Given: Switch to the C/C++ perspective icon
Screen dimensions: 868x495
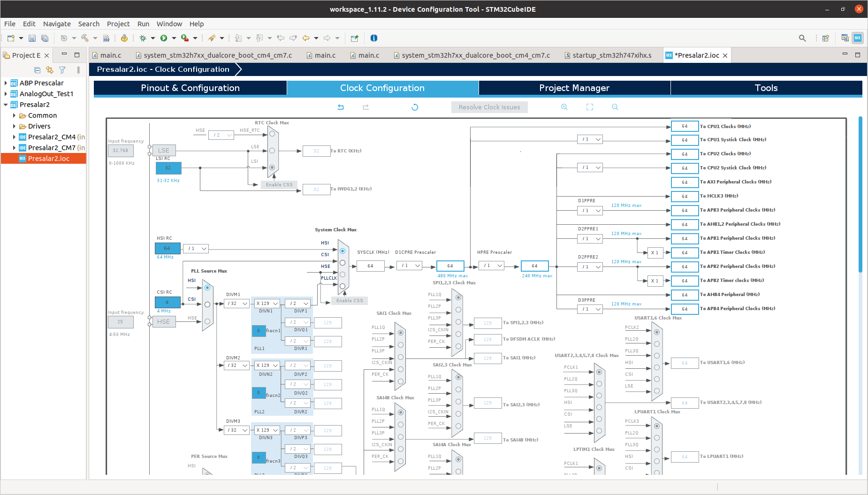Looking at the screenshot, I should point(845,38).
